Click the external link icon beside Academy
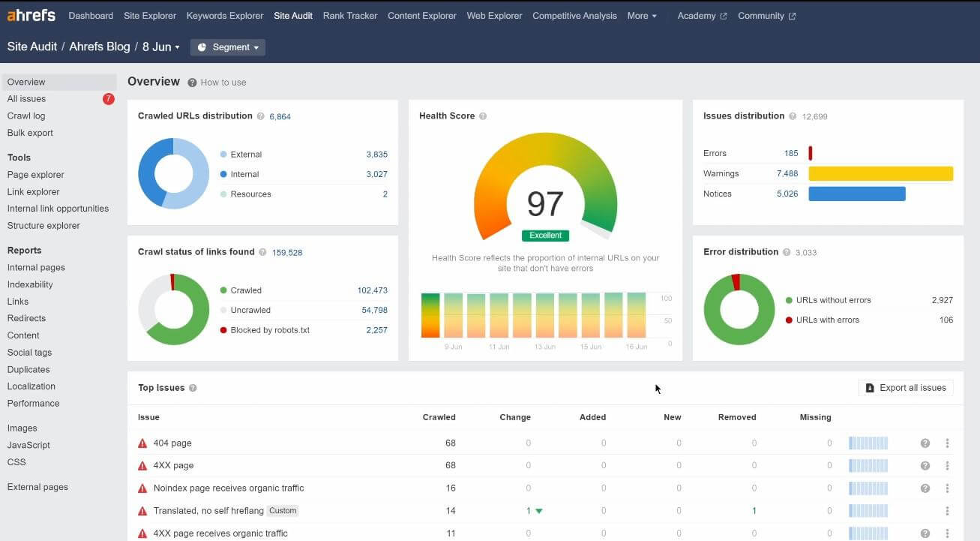The image size is (980, 541). [724, 16]
